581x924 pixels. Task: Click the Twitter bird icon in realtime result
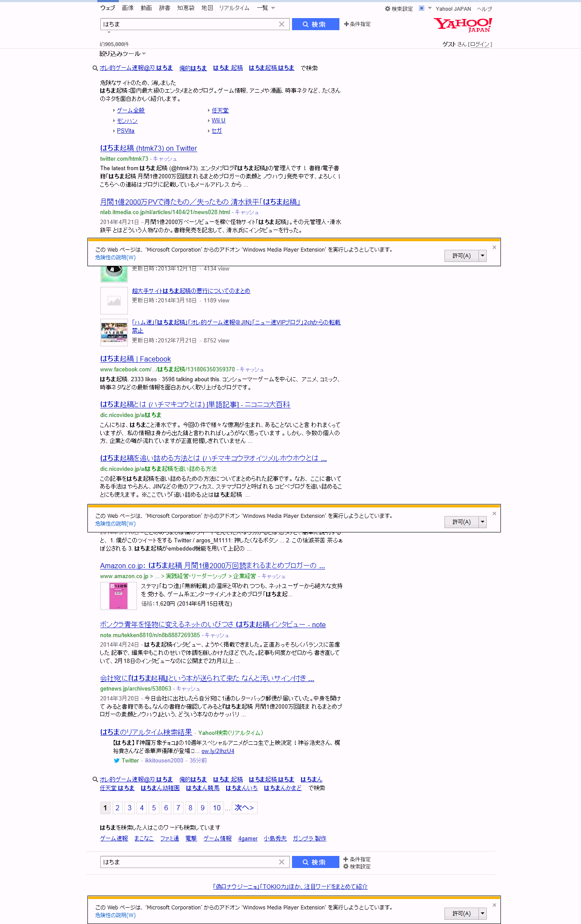coord(116,761)
